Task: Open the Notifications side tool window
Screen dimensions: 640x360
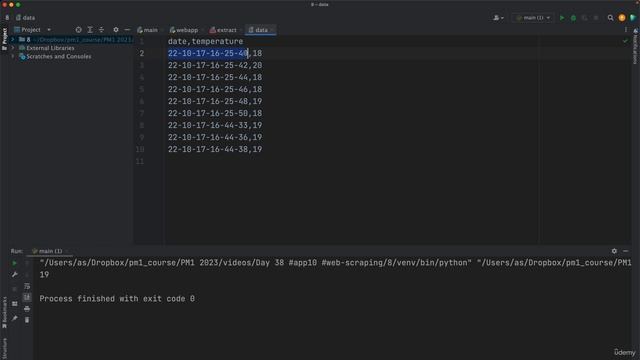Action: 636,46
